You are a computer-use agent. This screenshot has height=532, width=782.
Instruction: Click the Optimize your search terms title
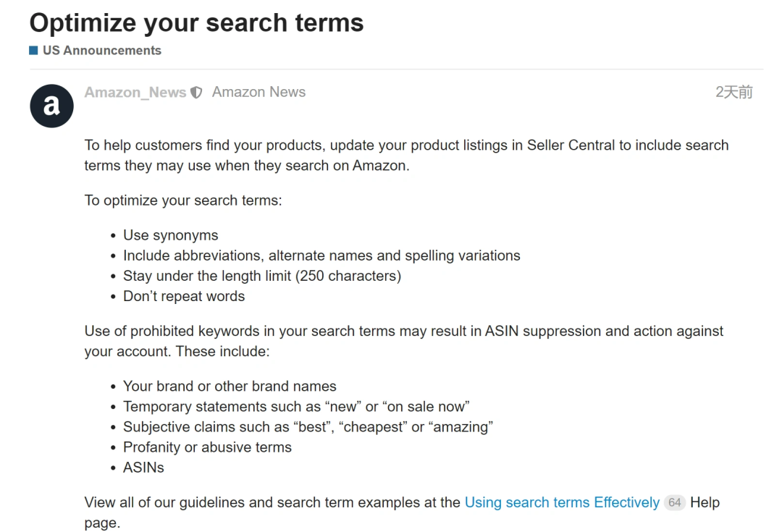pyautogui.click(x=196, y=23)
